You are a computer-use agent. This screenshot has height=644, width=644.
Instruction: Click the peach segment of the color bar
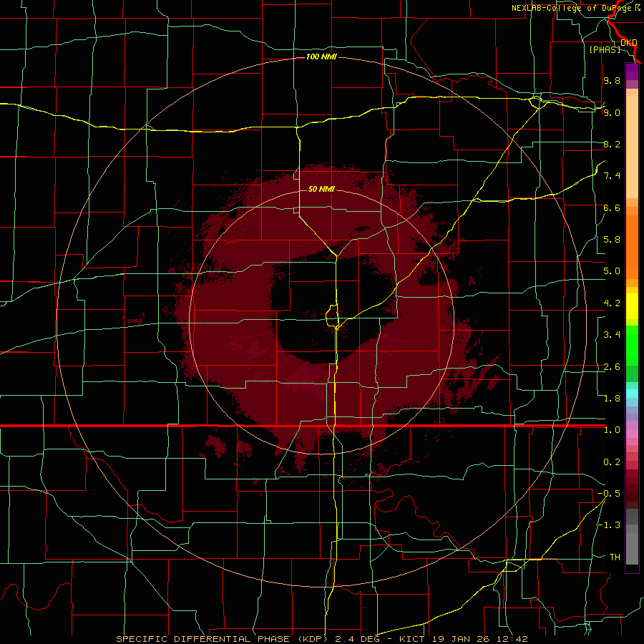632,147
